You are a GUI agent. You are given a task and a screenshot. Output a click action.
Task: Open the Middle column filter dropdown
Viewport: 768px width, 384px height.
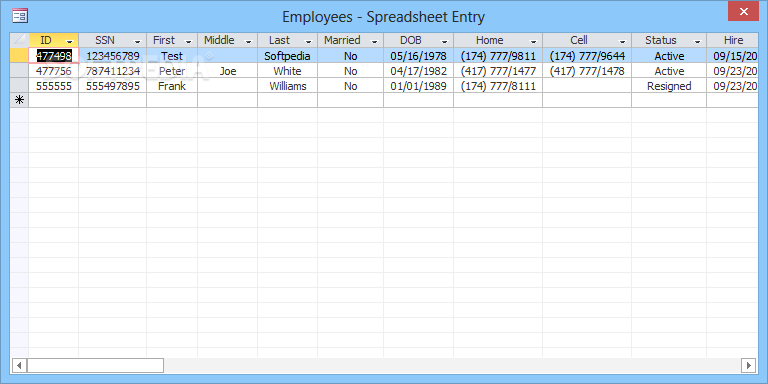249,41
